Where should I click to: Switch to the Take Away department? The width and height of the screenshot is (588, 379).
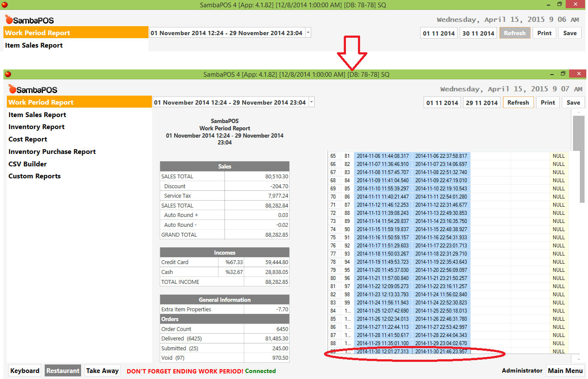tap(102, 371)
